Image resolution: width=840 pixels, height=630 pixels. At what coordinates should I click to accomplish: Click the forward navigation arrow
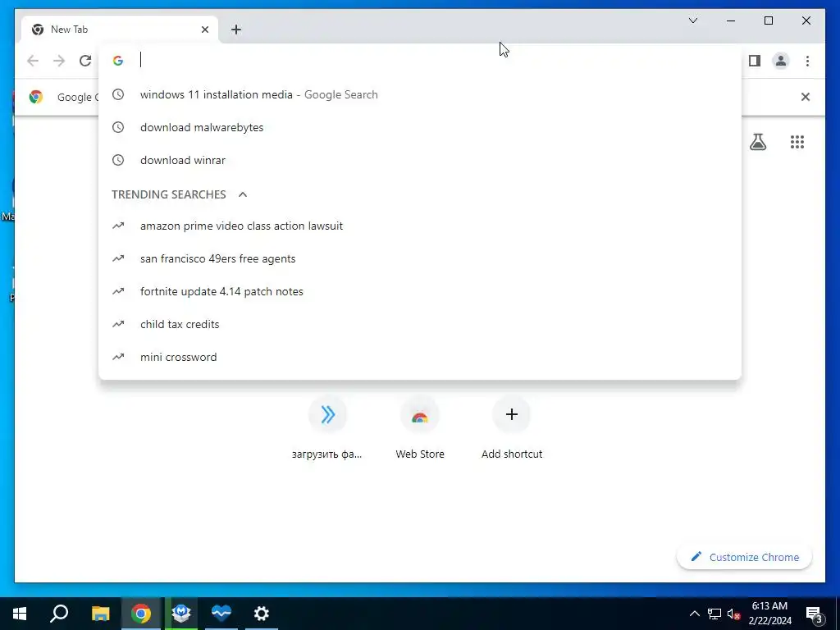point(59,61)
